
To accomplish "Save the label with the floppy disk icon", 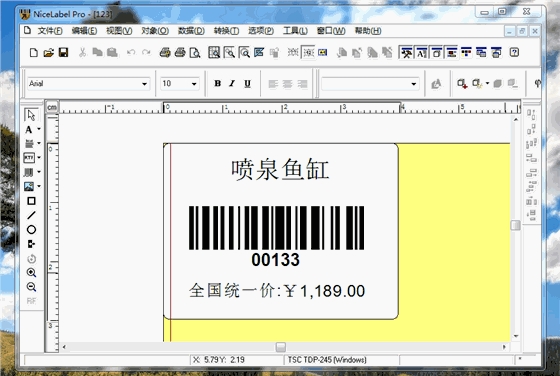I will pyautogui.click(x=63, y=53).
